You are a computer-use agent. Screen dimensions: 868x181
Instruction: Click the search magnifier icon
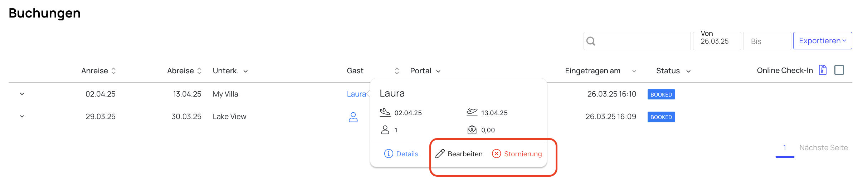tap(591, 41)
